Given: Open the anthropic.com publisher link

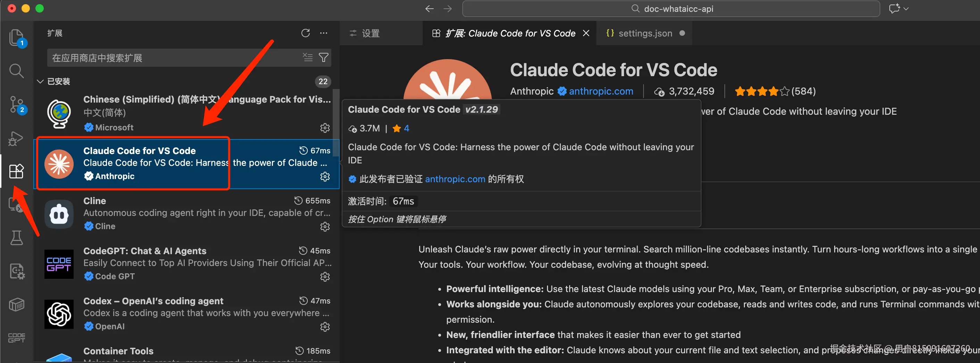Looking at the screenshot, I should pos(600,91).
